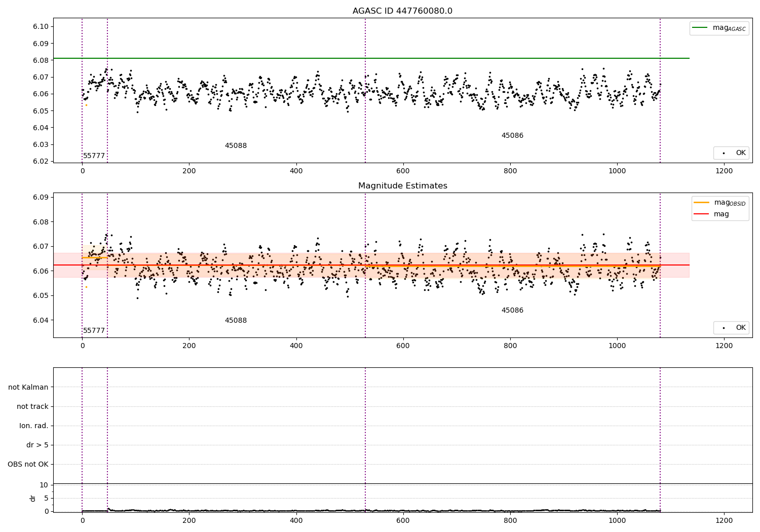Click the 6.10 tick on the top plot
The width and height of the screenshot is (760, 532).
coord(40,26)
